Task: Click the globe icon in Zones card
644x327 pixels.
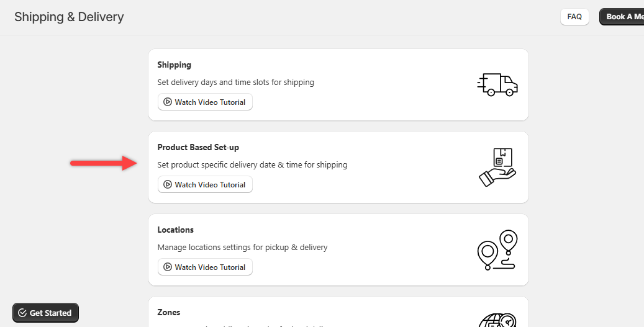Action: coord(499,320)
